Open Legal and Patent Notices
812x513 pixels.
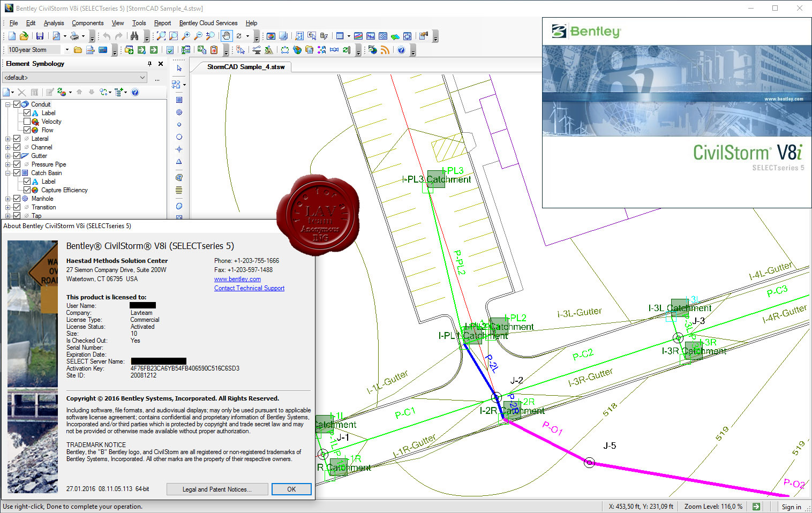click(216, 489)
